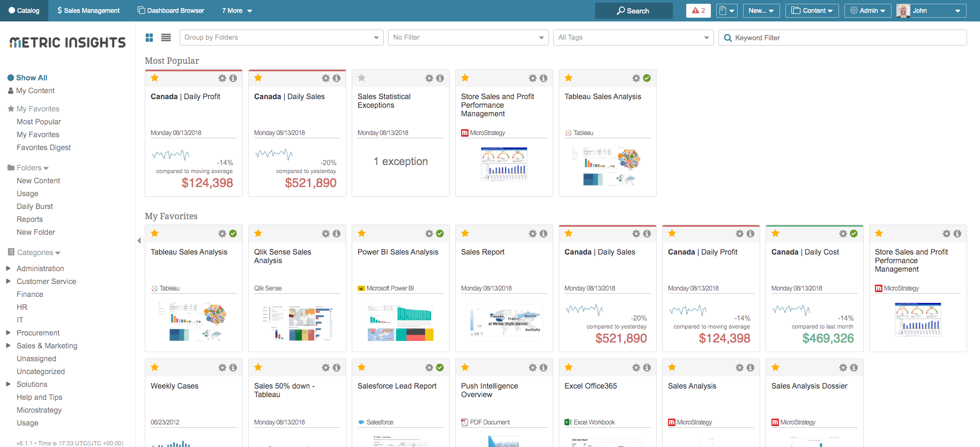Unfavorite Canada Daily Cost tile
Image resolution: width=980 pixels, height=447 pixels.
pos(776,233)
